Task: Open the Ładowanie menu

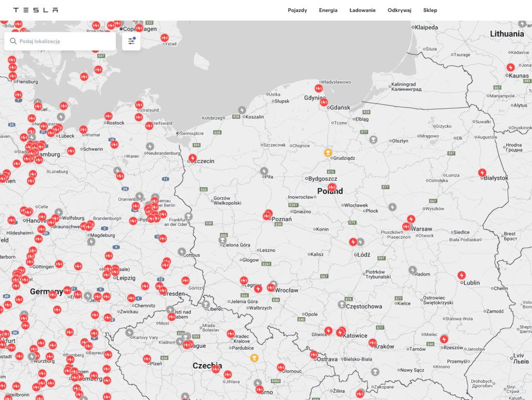Action: [x=362, y=10]
